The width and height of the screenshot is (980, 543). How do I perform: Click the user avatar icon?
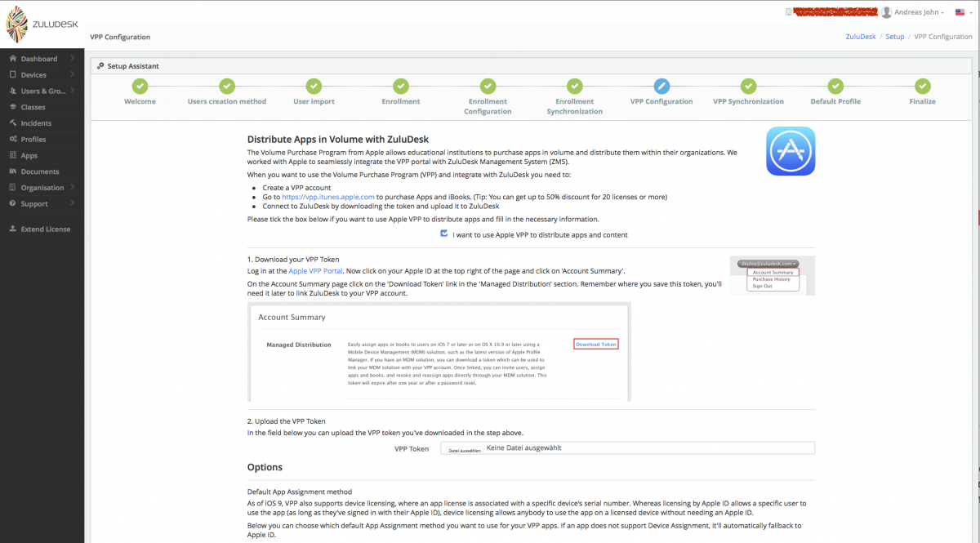(887, 12)
